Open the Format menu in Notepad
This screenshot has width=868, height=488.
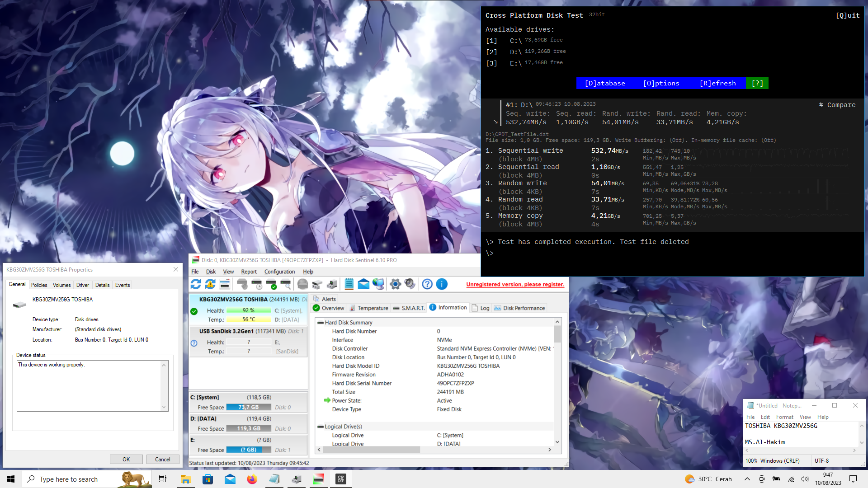click(785, 417)
